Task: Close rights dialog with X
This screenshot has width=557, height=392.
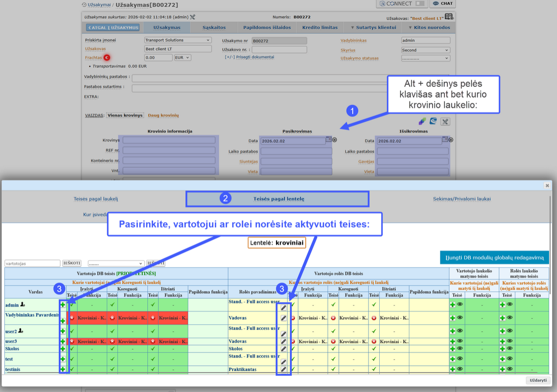Action: [547, 185]
